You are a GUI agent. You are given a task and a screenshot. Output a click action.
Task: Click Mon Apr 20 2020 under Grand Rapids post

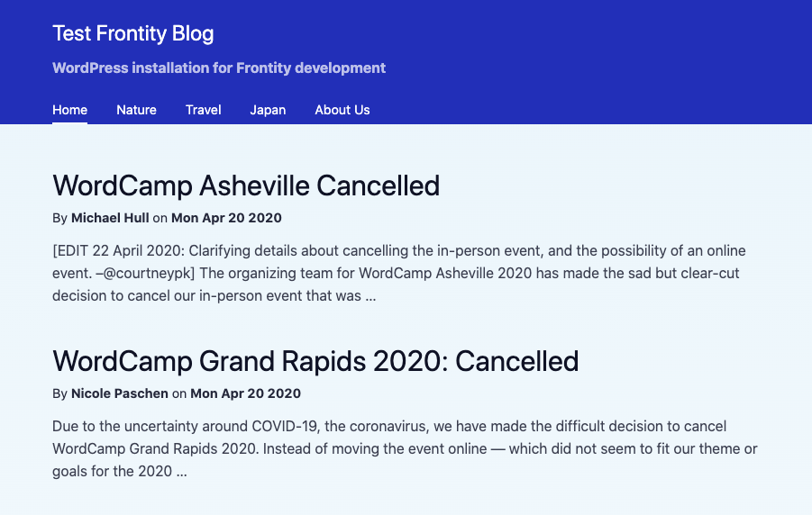[x=245, y=393]
